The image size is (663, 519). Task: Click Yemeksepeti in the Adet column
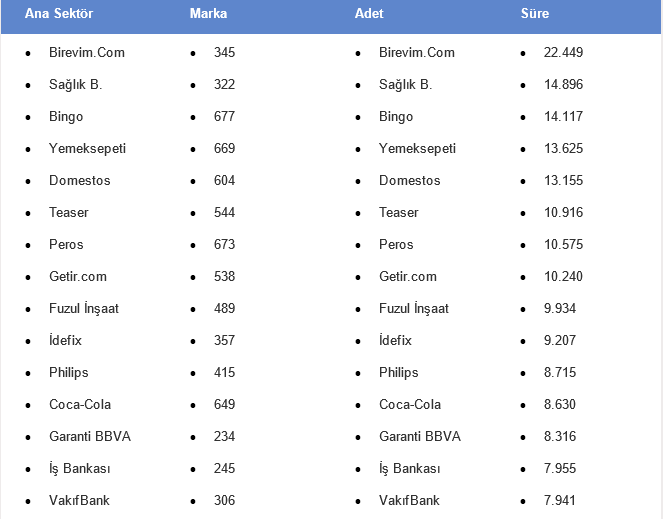point(417,148)
